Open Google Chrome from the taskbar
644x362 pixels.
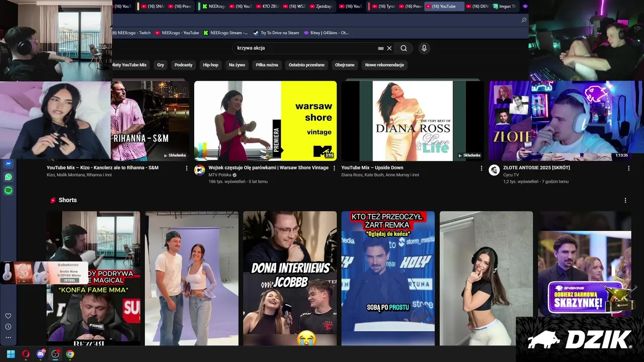[x=70, y=354]
